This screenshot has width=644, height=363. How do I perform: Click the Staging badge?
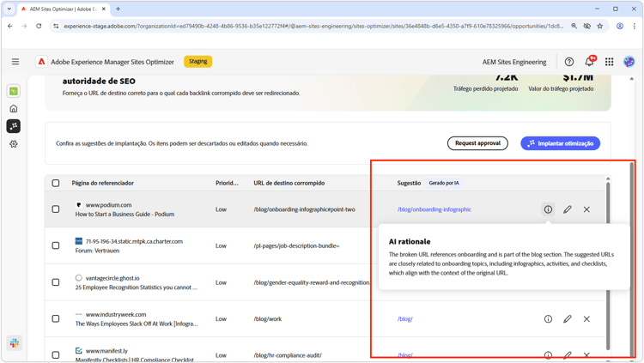tap(198, 62)
